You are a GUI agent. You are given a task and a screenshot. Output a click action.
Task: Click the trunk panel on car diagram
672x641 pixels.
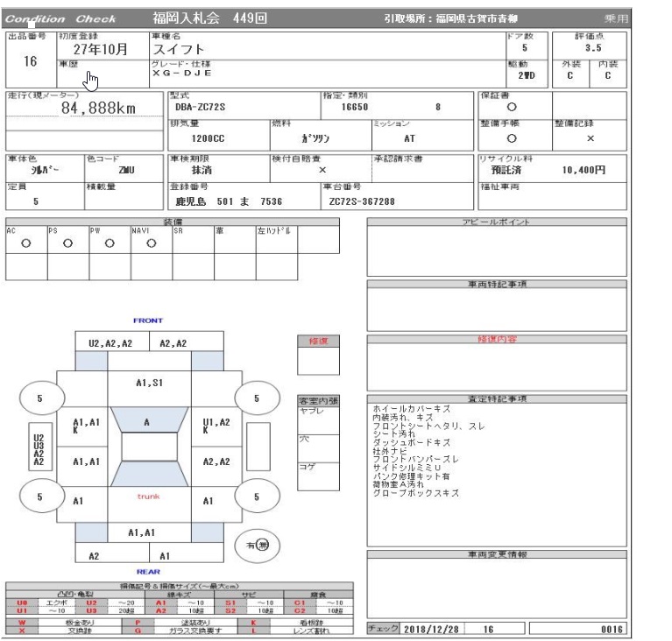(x=148, y=496)
